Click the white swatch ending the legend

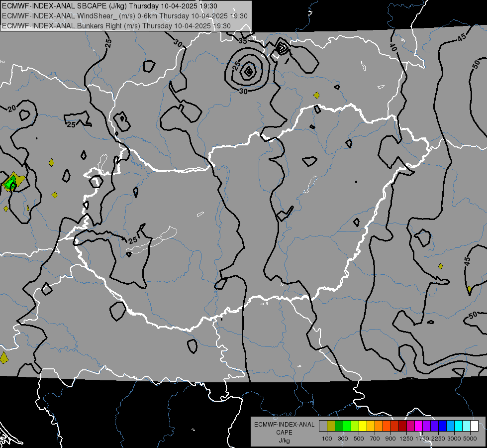tap(474, 426)
